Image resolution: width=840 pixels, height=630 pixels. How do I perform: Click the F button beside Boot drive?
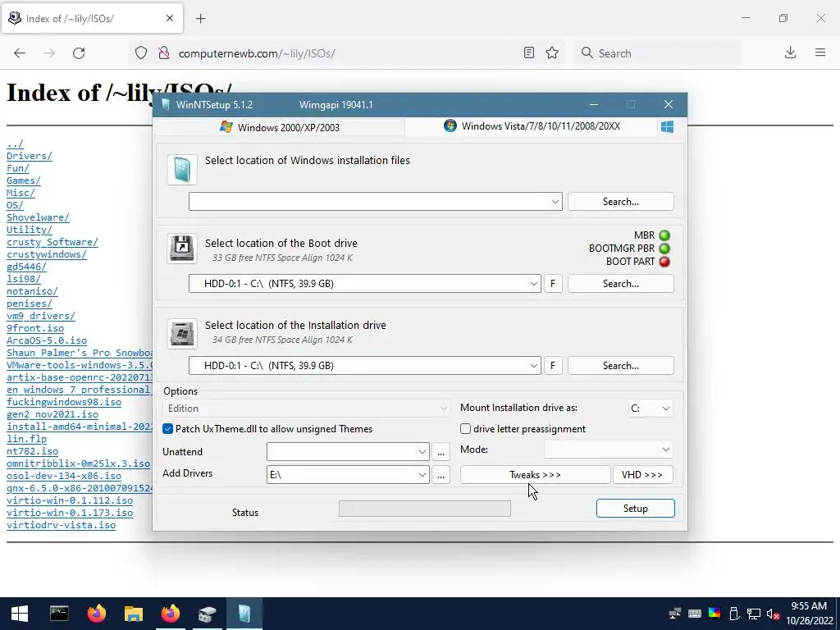tap(553, 284)
